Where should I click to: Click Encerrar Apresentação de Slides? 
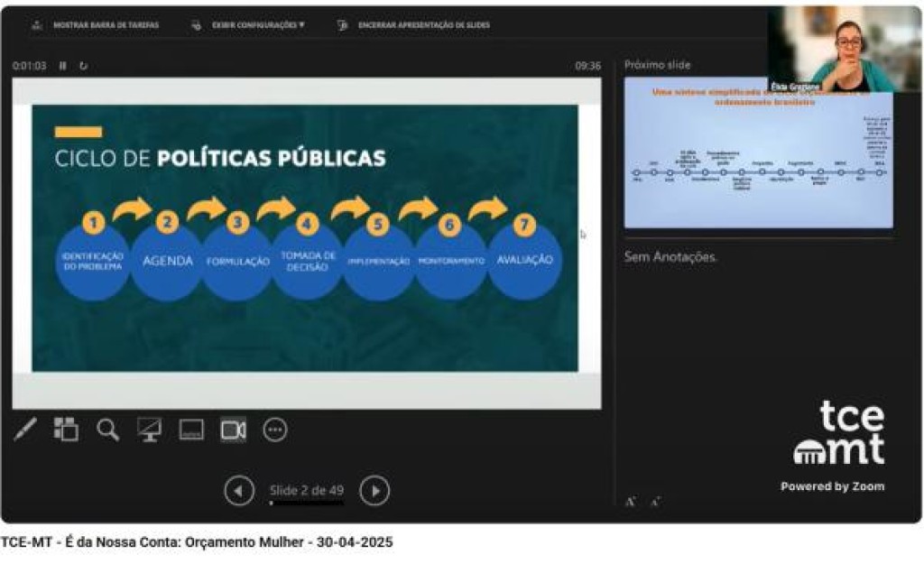[x=415, y=25]
